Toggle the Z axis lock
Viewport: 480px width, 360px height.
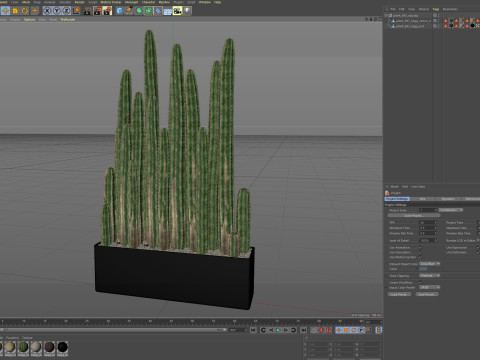[x=66, y=11]
